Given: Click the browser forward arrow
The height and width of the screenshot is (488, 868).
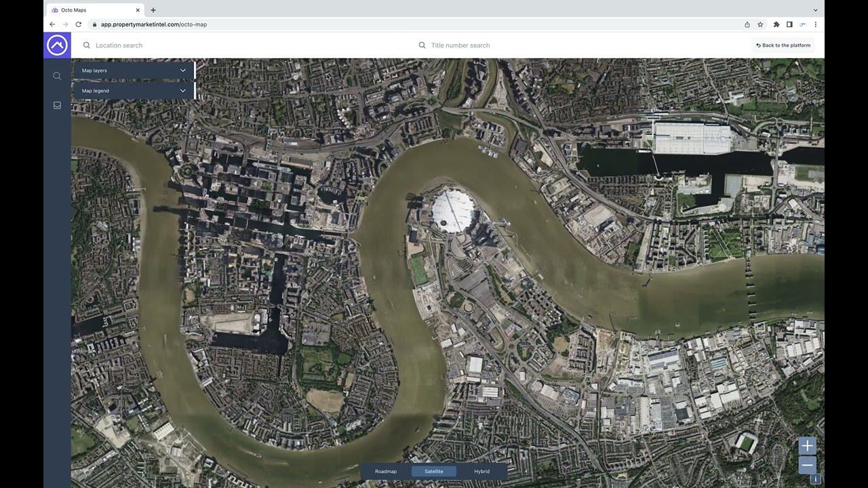Looking at the screenshot, I should point(65,24).
